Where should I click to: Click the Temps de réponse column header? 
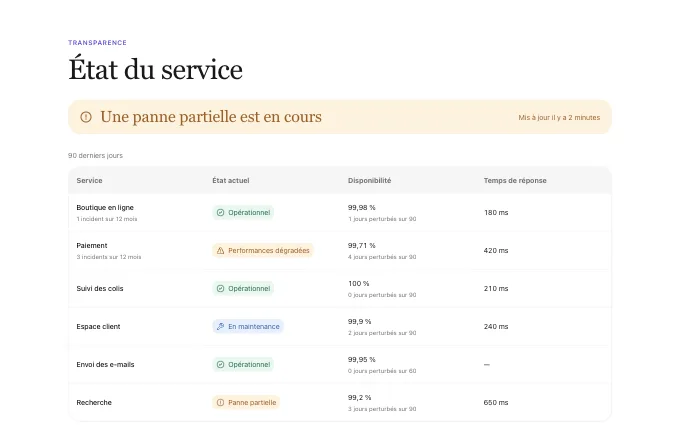(x=515, y=180)
